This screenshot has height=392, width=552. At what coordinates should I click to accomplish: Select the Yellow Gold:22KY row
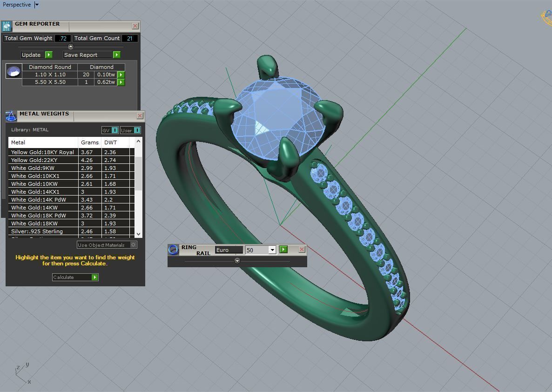71,160
